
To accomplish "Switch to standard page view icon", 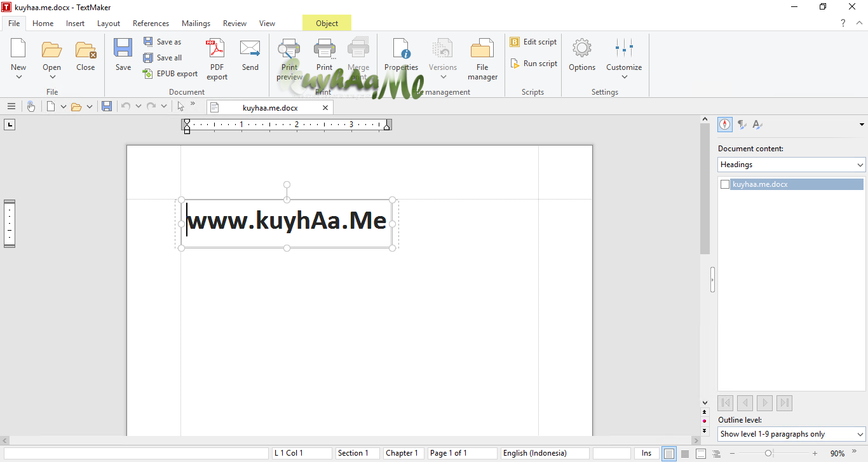I will pyautogui.click(x=668, y=453).
